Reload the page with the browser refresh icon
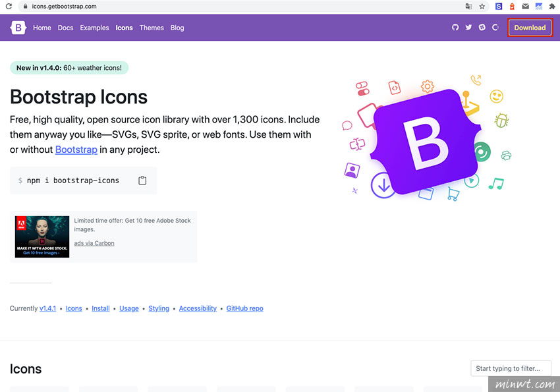The width and height of the screenshot is (560, 392). coord(9,6)
